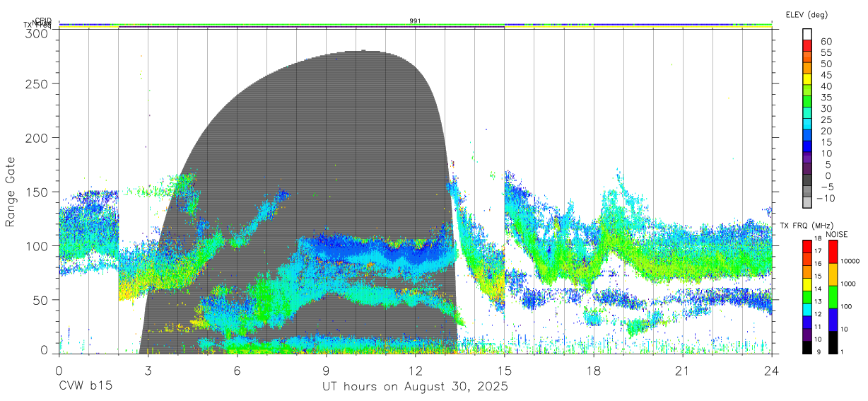Click the orange cell of NOISE colorbar
868x401 pixels.
pos(833,274)
